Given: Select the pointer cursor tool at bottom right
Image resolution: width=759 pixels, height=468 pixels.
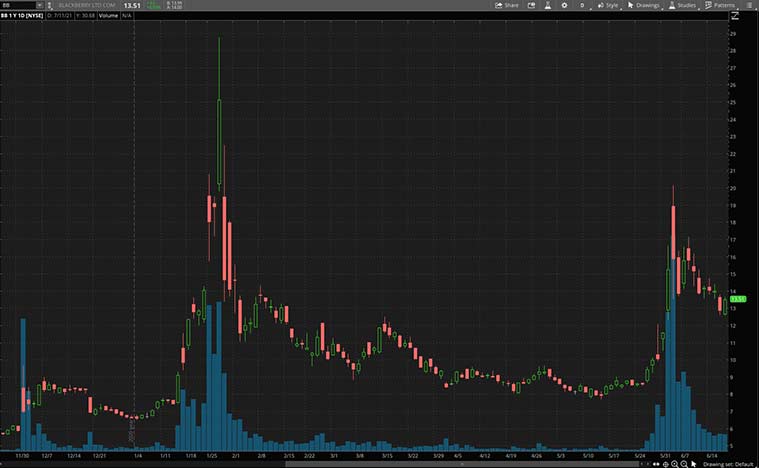Looking at the screenshot, I should 694,464.
